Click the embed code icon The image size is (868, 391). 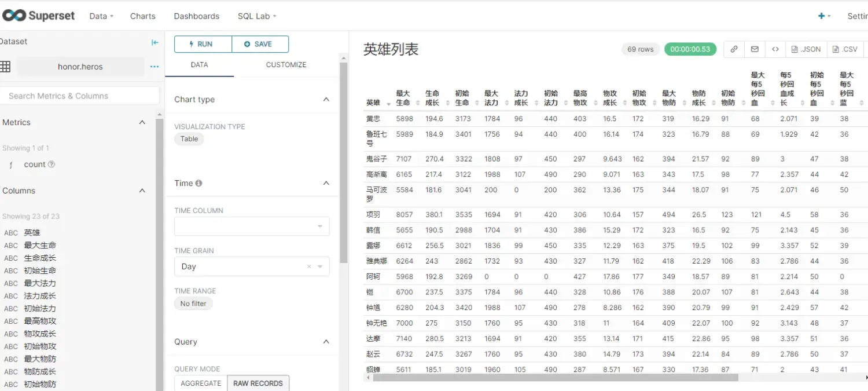(x=775, y=49)
